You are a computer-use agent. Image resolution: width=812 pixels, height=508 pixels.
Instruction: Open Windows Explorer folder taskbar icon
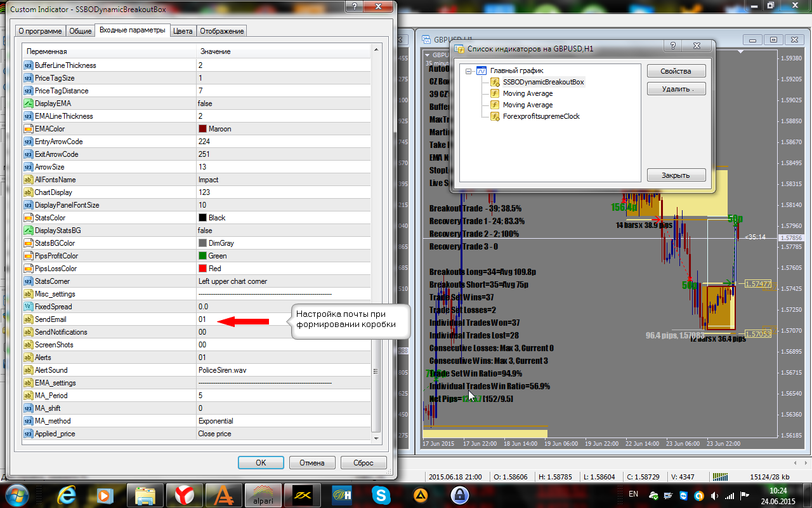click(145, 495)
